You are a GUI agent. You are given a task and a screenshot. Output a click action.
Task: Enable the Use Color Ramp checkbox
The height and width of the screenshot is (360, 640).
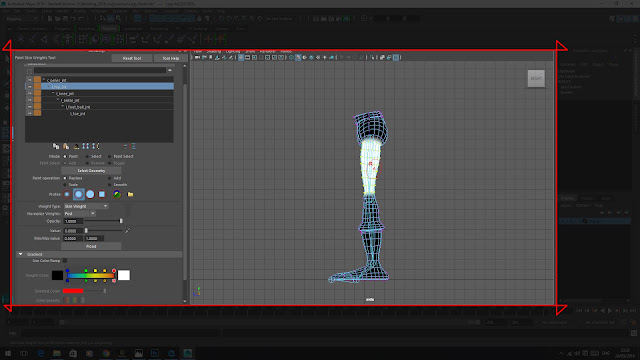pyautogui.click(x=65, y=260)
